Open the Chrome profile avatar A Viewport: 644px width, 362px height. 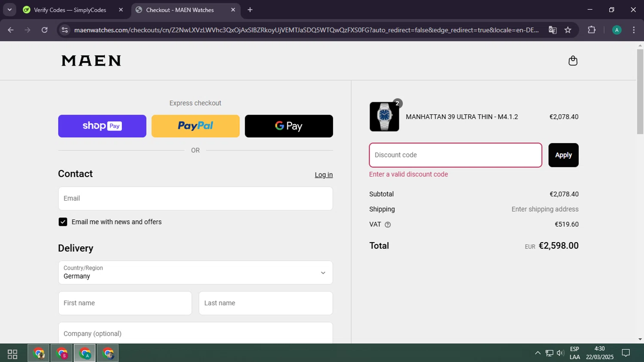617,30
